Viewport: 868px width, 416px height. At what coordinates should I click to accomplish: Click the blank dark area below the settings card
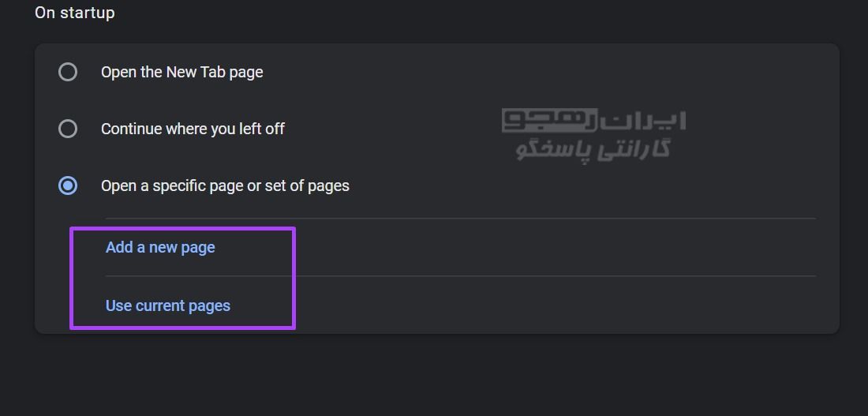434,377
